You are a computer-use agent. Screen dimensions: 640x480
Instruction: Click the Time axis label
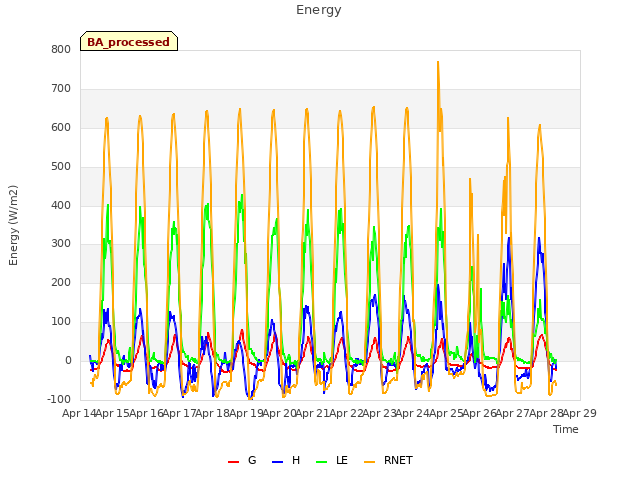click(x=566, y=429)
